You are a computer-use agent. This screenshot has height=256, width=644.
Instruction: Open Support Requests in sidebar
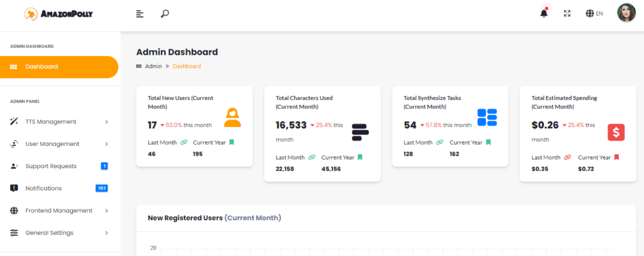pyautogui.click(x=51, y=166)
